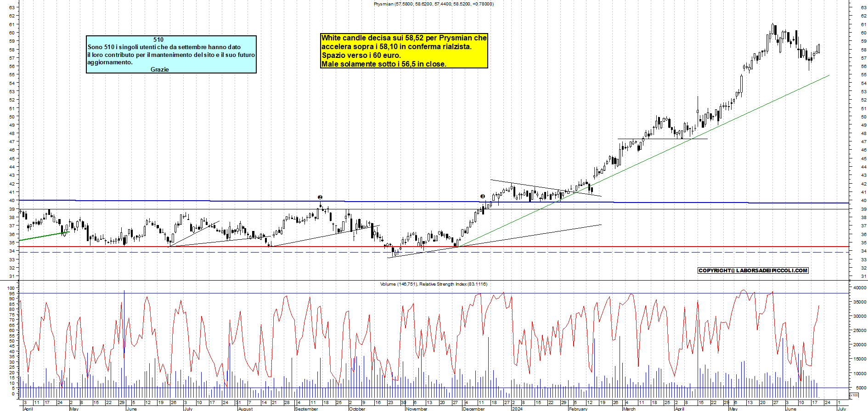This screenshot has width=868, height=411.
Task: Click the 'September' month label on the time axis
Action: pos(306,409)
